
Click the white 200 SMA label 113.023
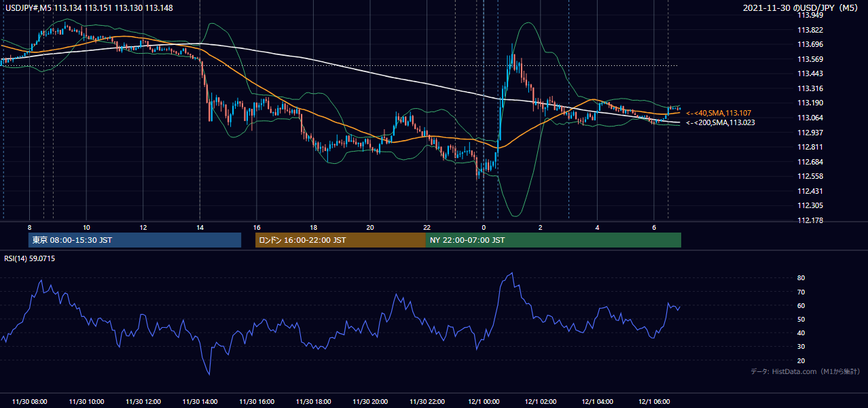(x=721, y=123)
